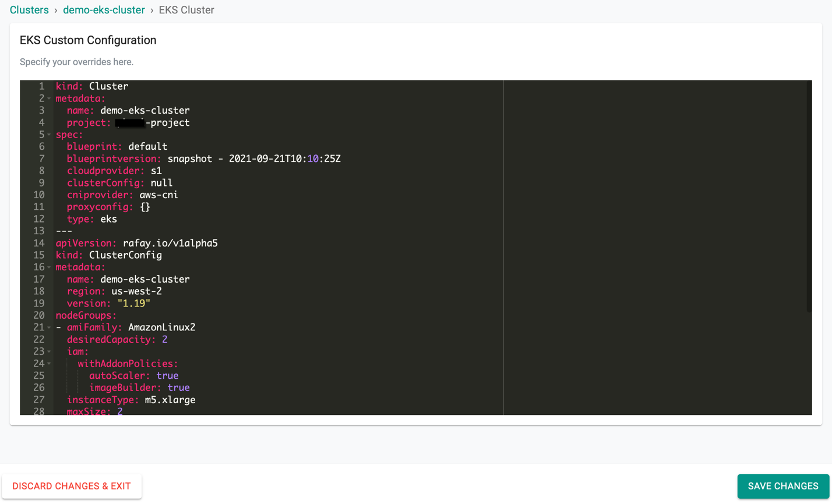Click 'apiVersion: rafay.io/v1alpha5' text
Image resolution: width=832 pixels, height=504 pixels.
pyautogui.click(x=137, y=244)
